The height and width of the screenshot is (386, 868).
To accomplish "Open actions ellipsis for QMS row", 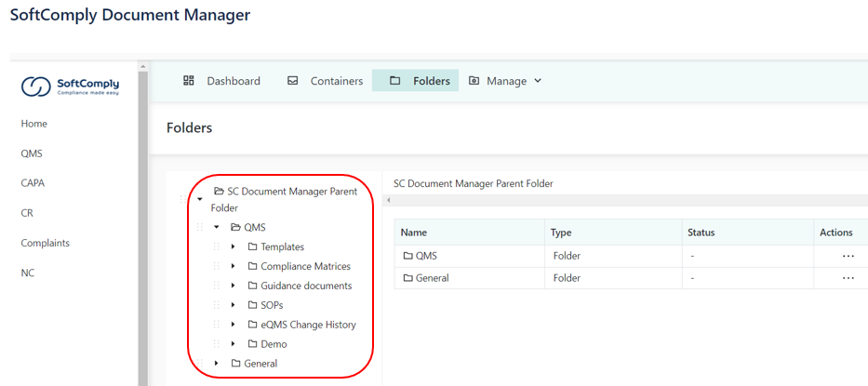I will point(848,257).
